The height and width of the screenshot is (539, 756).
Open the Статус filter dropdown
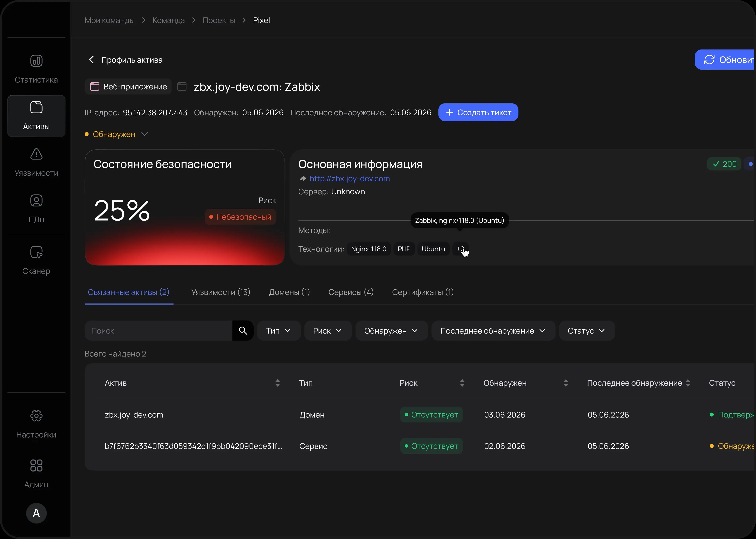[x=587, y=331]
